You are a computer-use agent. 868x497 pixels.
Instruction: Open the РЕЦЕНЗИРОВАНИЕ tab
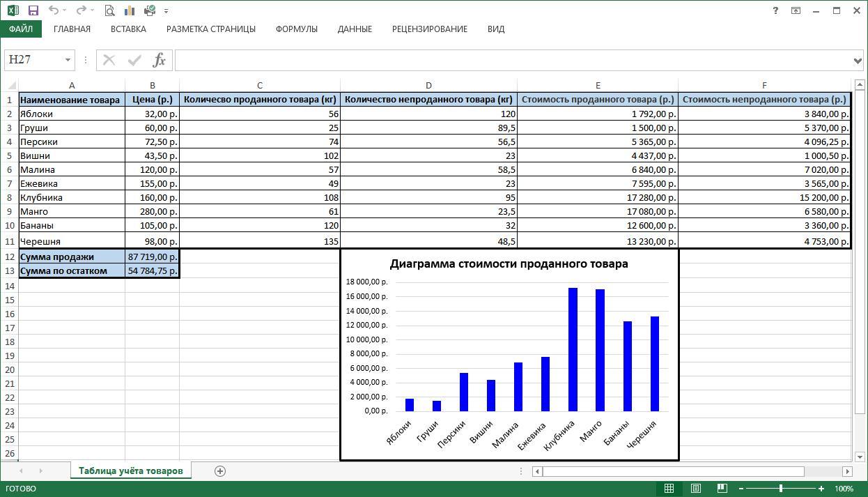pyautogui.click(x=430, y=29)
